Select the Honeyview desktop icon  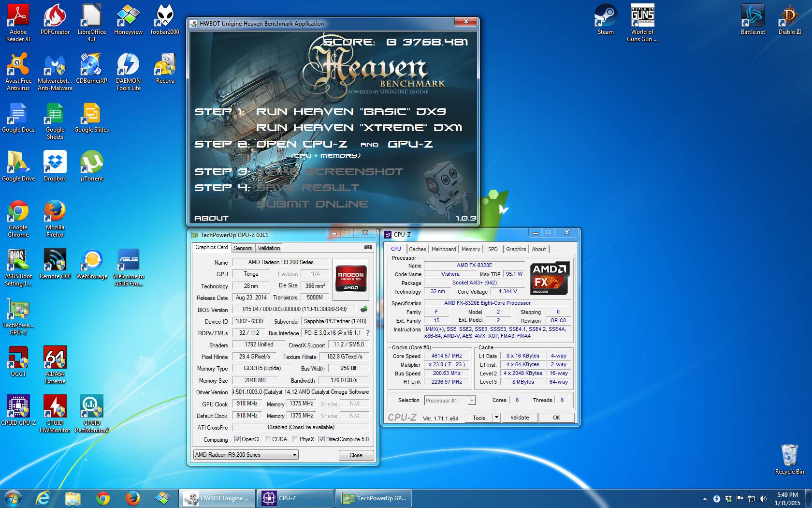(128, 19)
